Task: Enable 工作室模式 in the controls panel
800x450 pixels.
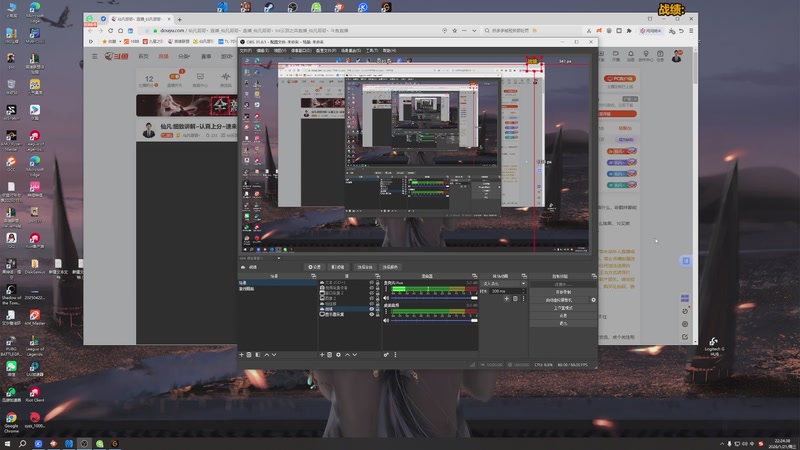Action: point(563,307)
